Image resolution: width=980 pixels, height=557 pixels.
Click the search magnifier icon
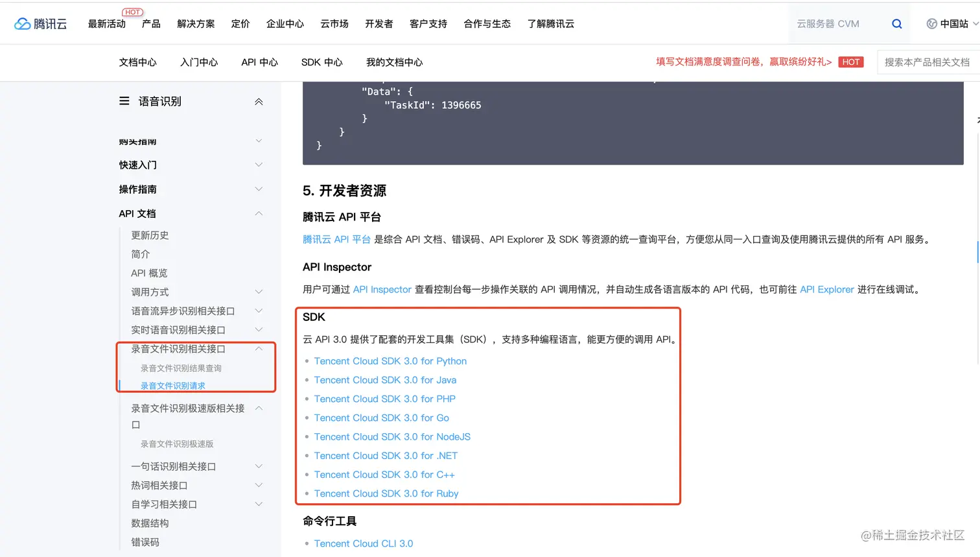(x=897, y=24)
